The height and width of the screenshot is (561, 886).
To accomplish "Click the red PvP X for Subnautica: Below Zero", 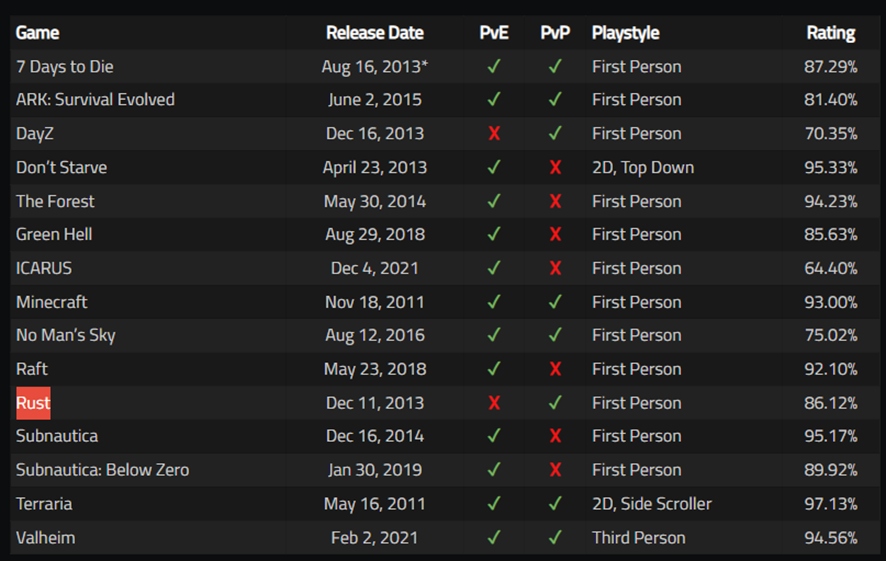I will 555,469.
